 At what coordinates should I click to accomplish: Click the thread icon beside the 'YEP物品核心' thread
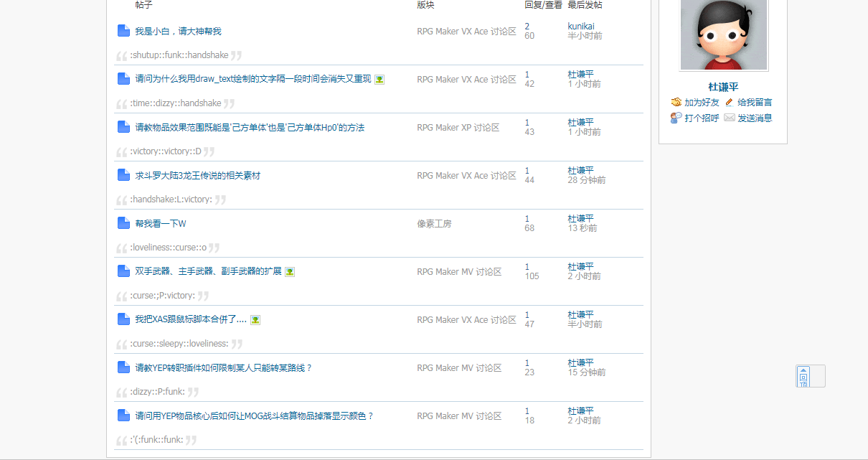(x=123, y=416)
